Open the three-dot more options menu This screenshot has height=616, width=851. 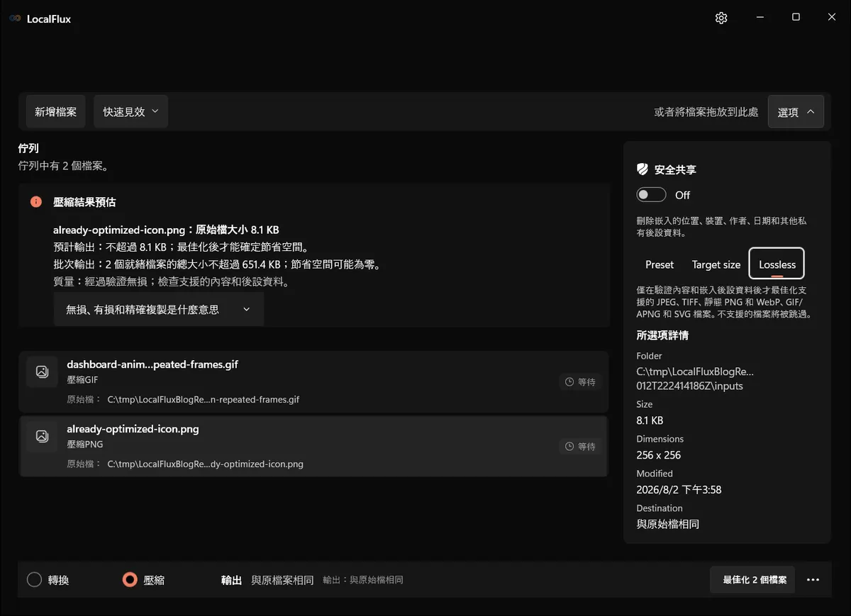click(813, 580)
